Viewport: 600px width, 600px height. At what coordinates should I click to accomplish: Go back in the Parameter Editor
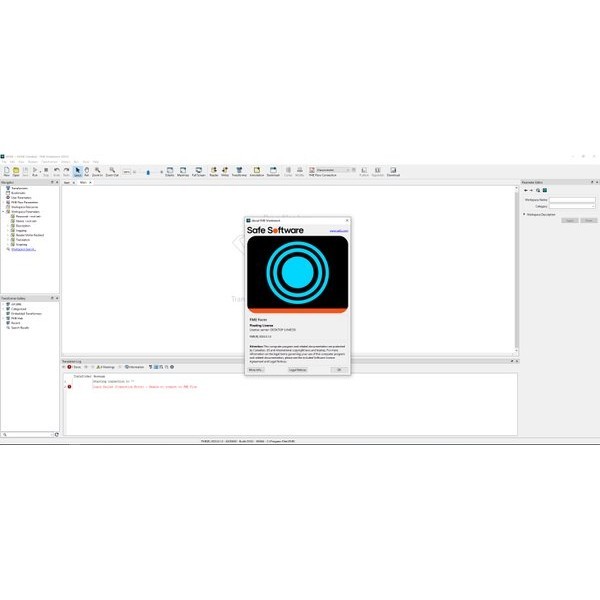(526, 190)
